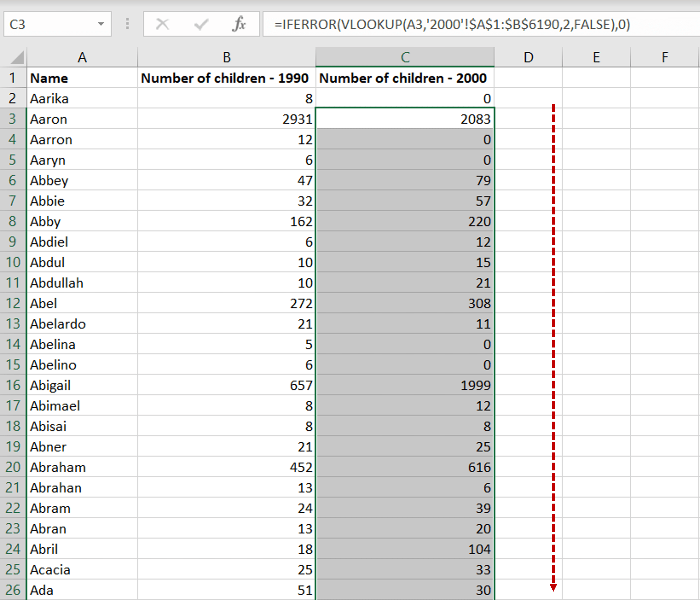Screen dimensions: 700x600
Task: Click the 'Number of children - 2000' header cell
Action: 405,78
